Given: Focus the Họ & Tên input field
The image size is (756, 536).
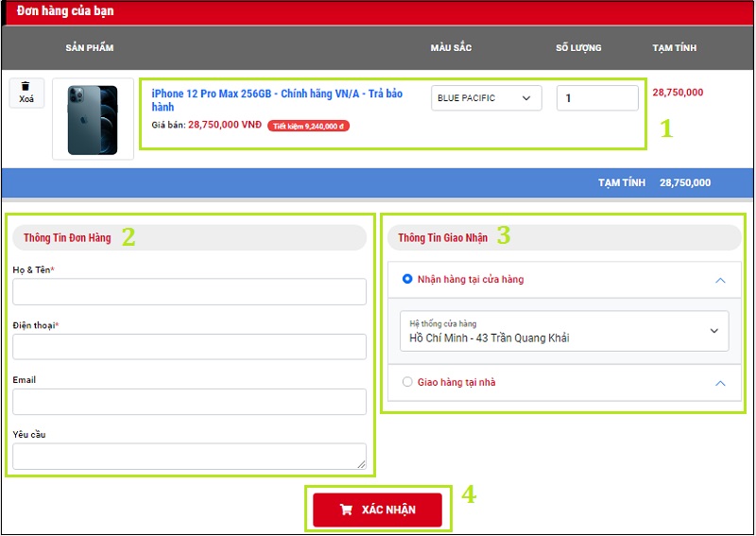Looking at the screenshot, I should point(189,291).
